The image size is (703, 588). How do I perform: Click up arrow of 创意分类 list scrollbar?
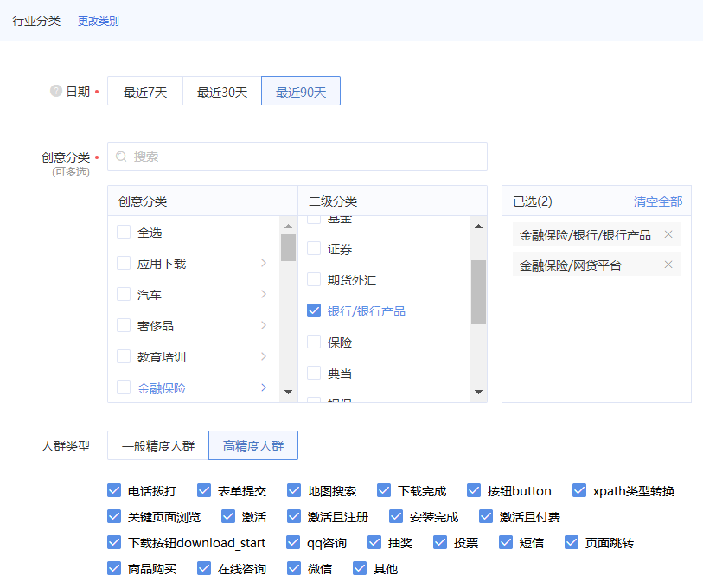[288, 226]
